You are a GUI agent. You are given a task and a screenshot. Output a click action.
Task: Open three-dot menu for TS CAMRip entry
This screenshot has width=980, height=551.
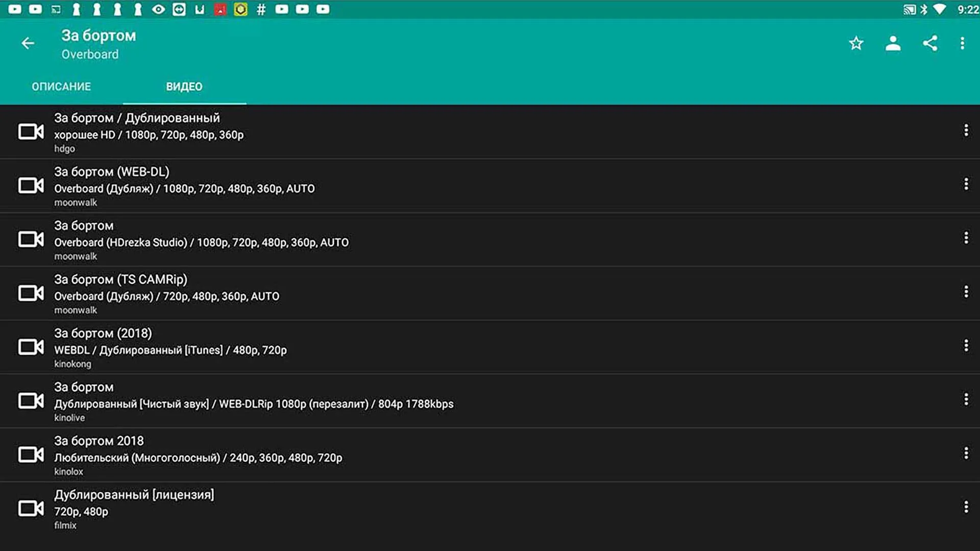(x=966, y=292)
